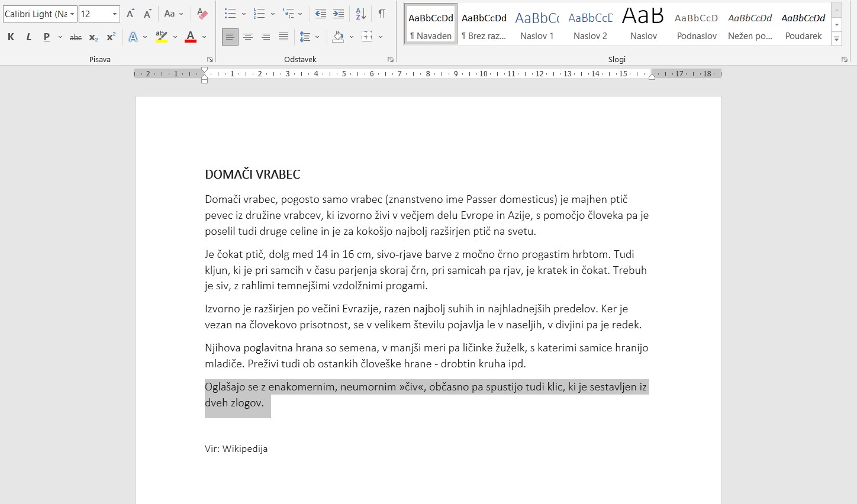The width and height of the screenshot is (857, 504).
Task: Click paragraph starting Izvorno je razširjen
Action: [x=423, y=316]
